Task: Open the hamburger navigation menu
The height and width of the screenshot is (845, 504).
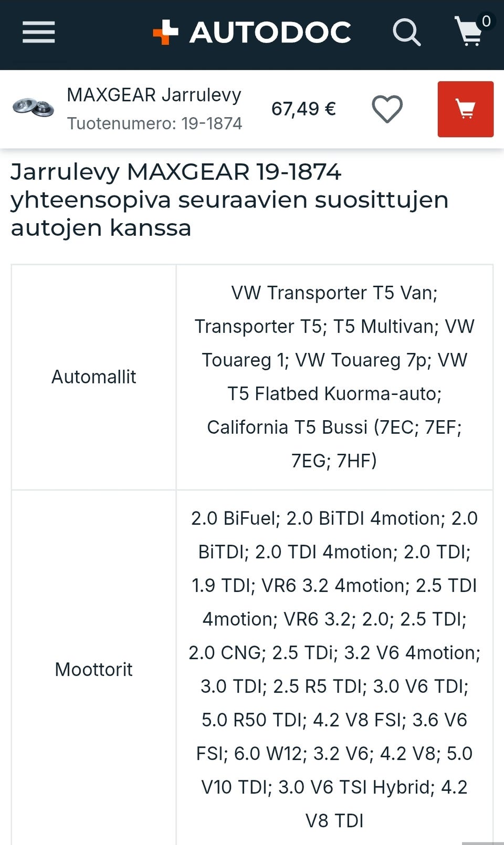Action: [x=38, y=32]
